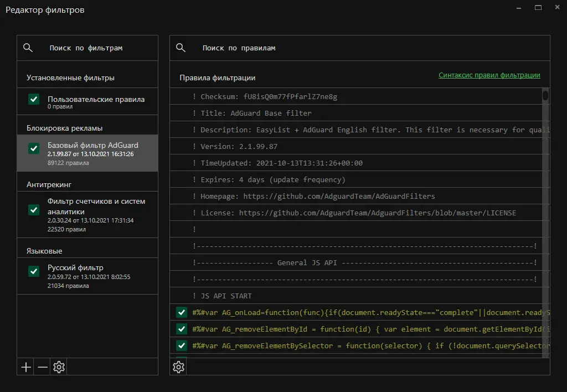
Task: Open Синтаксис правил фильтрации link
Action: 489,75
